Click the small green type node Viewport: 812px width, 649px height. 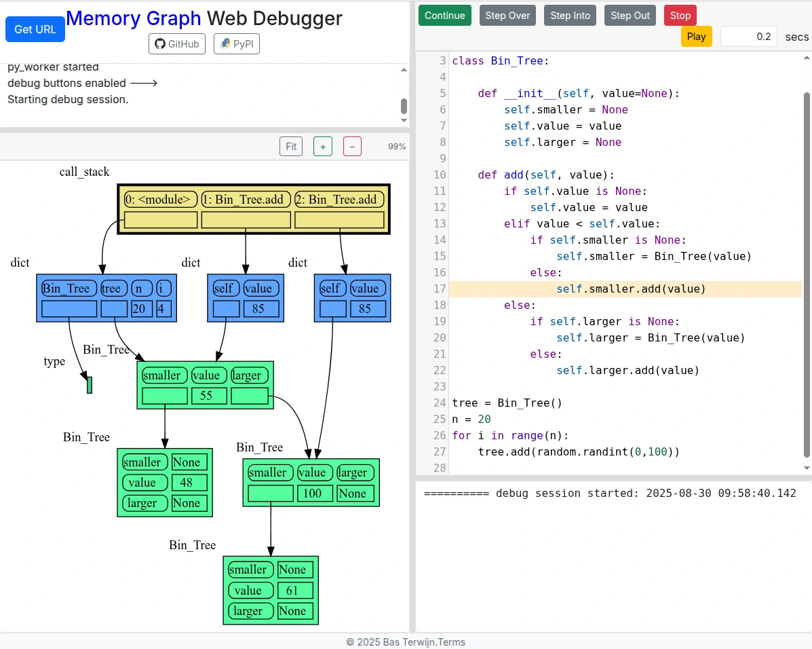click(x=89, y=385)
